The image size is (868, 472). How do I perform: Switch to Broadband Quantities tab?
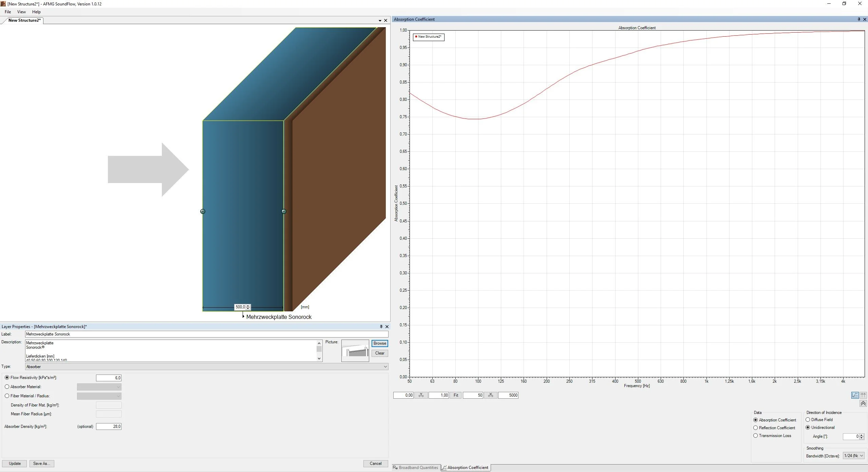coord(416,468)
